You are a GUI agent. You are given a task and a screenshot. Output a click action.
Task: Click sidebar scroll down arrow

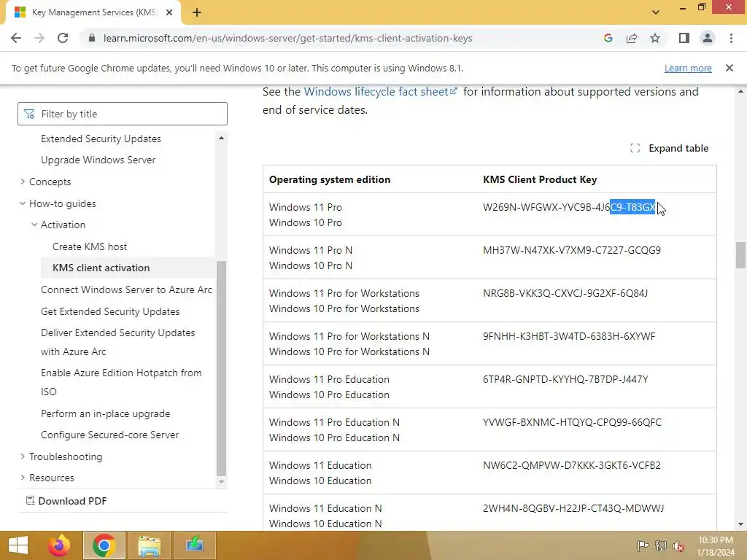click(221, 481)
